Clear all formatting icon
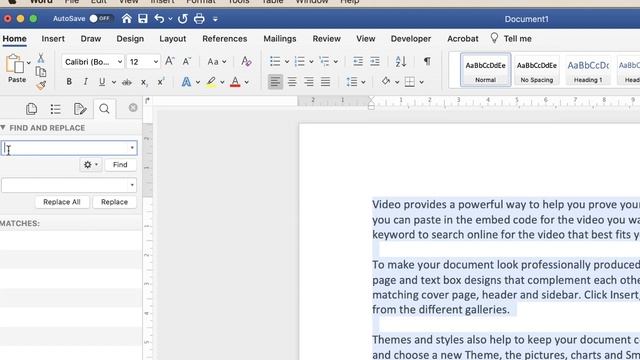 [x=246, y=61]
